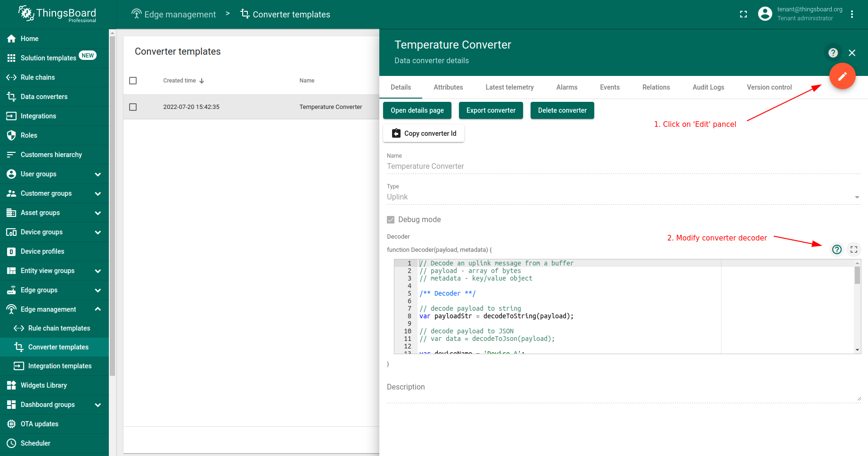The width and height of the screenshot is (868, 456).
Task: Click the code editor scroll down arrow
Action: click(x=857, y=350)
